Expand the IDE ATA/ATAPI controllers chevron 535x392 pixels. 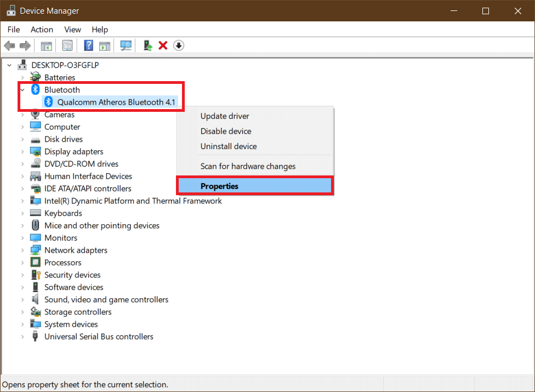tap(22, 188)
